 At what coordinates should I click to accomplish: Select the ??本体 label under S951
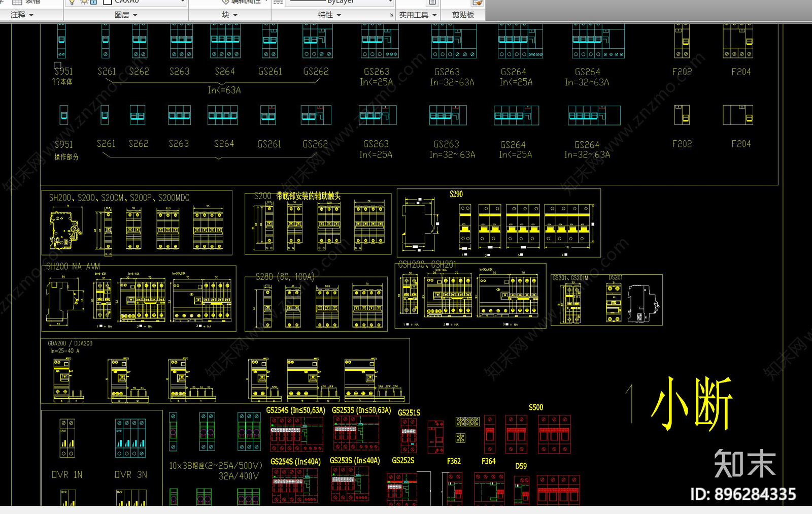coord(62,82)
